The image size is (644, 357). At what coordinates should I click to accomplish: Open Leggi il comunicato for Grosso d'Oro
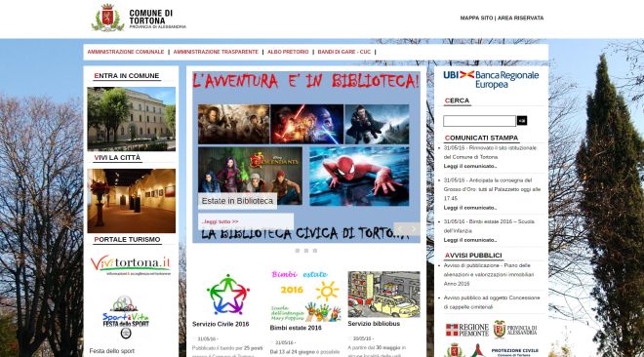pyautogui.click(x=470, y=208)
